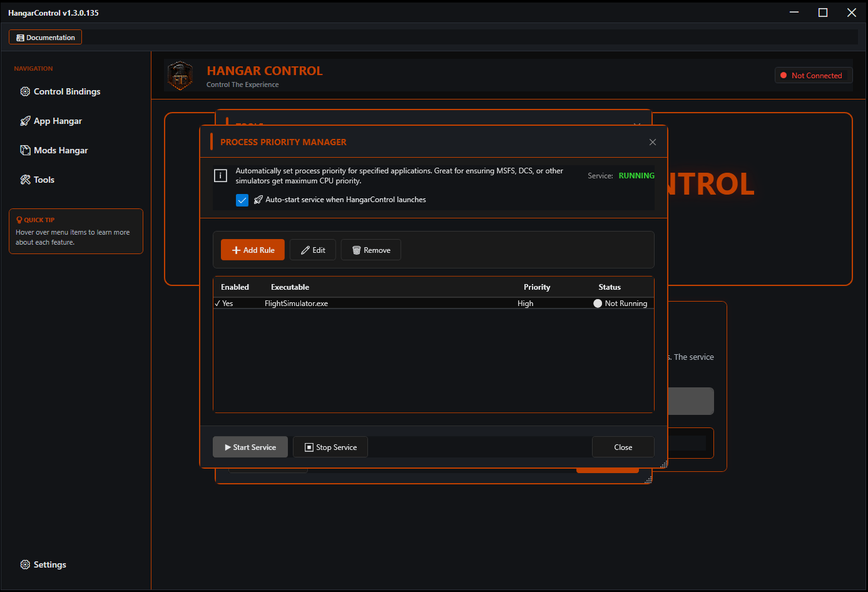This screenshot has width=868, height=592.
Task: Open Mods Hangar via its sidebar icon
Action: click(x=25, y=150)
